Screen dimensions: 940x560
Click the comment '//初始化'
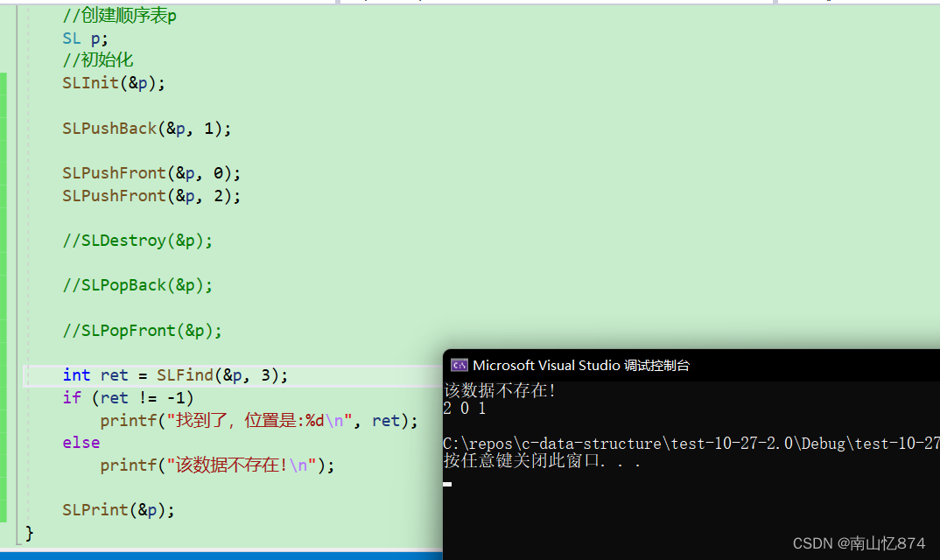[98, 60]
